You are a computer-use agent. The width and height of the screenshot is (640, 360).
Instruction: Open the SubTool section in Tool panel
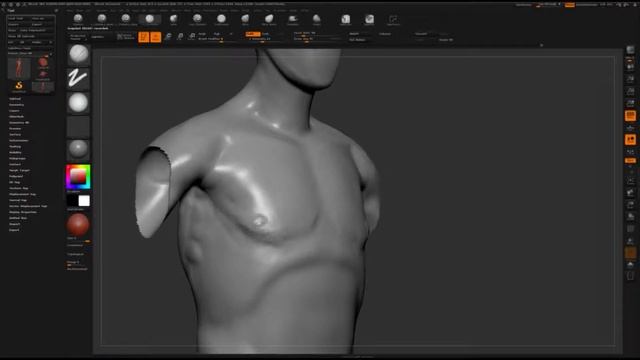16,98
